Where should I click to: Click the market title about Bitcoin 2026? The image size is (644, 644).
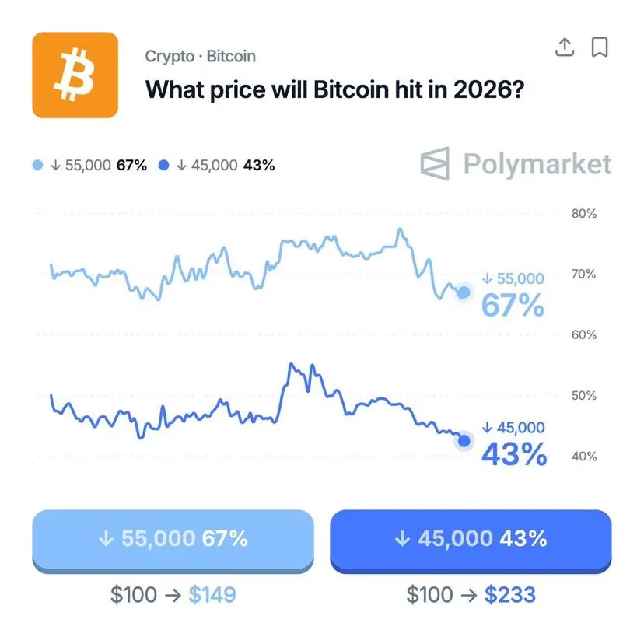click(x=334, y=89)
